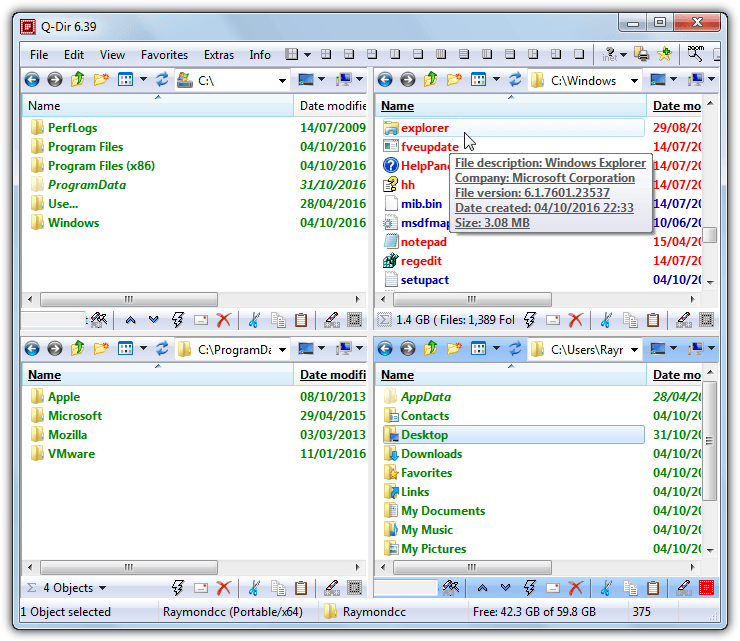
Task: Click the inet help icon in main toolbar
Action: coord(610,54)
